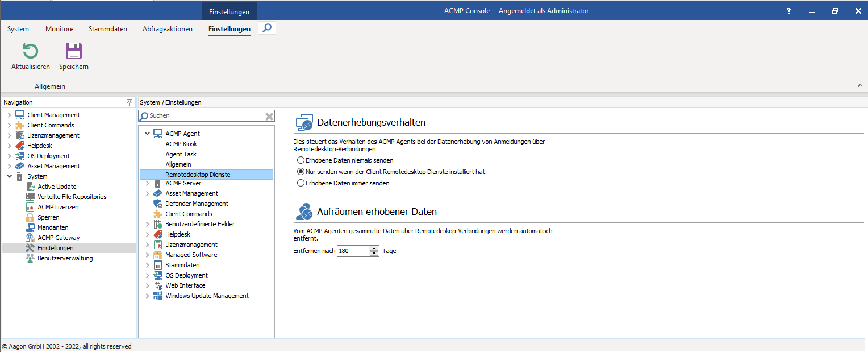Click the Managed Software icon
868x352 pixels.
[x=158, y=255]
